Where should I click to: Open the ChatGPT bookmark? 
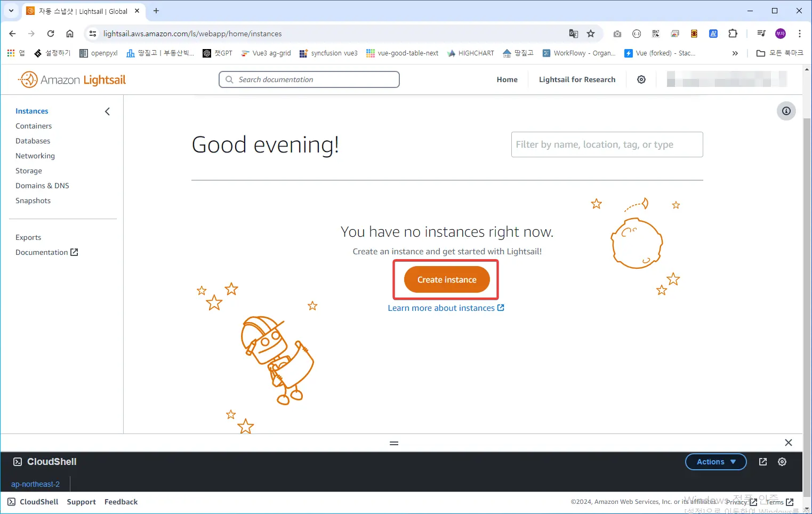(x=218, y=53)
